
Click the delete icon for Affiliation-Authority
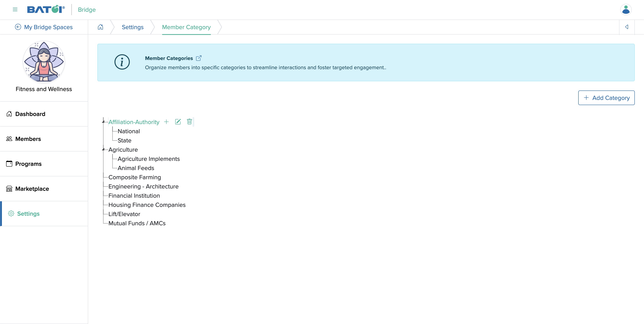[190, 122]
